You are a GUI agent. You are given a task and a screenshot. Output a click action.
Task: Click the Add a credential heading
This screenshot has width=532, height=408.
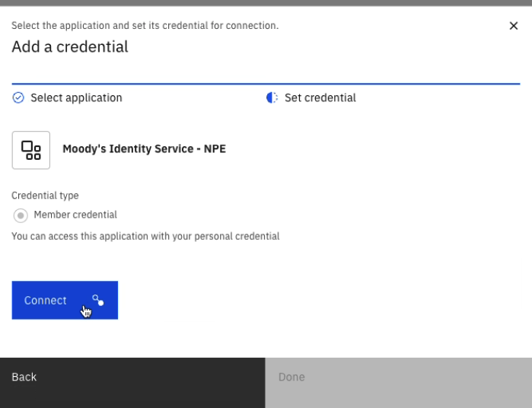click(70, 46)
